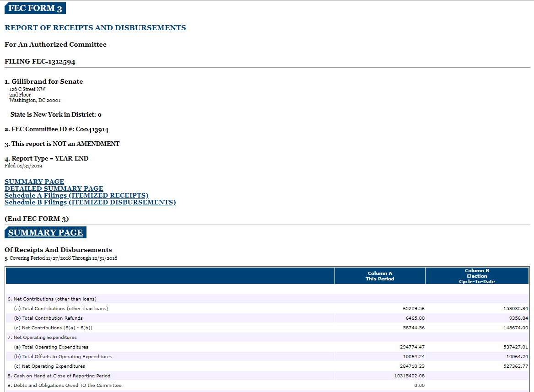The image size is (534, 392).
Task: Click the value 9356.84
Action: coord(519,318)
